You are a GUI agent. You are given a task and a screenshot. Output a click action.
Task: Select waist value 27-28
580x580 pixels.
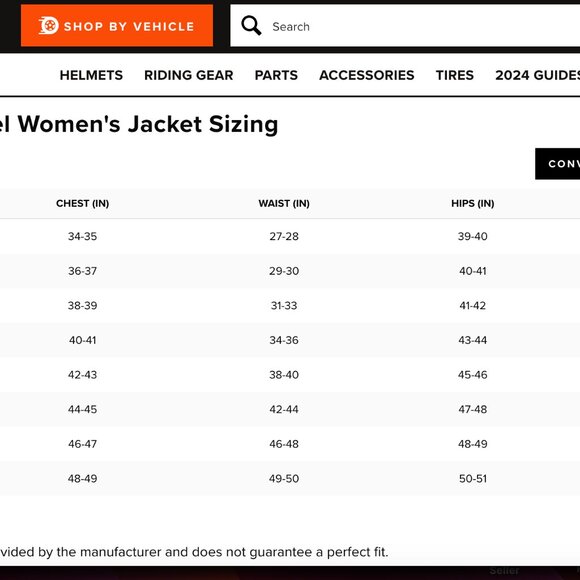coord(284,236)
